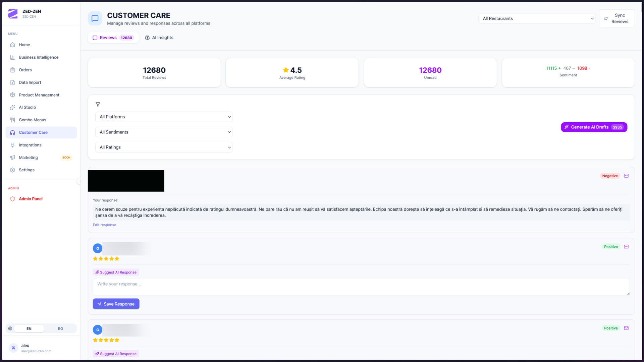This screenshot has width=644, height=362.
Task: Open Admin Panel menu item
Action: click(41, 199)
